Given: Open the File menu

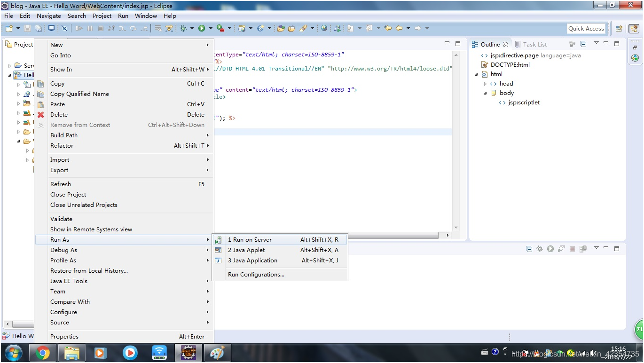Looking at the screenshot, I should [8, 16].
